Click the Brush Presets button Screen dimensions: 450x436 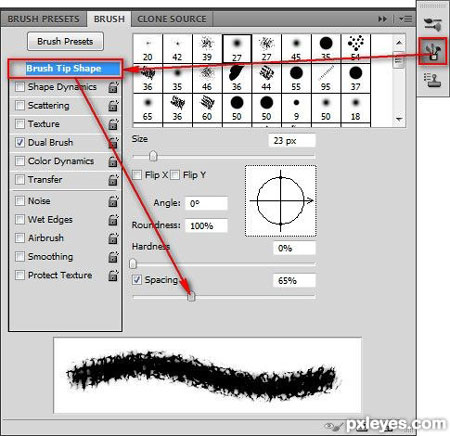tap(65, 41)
